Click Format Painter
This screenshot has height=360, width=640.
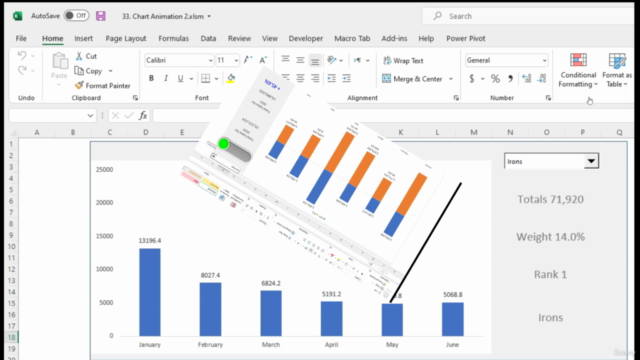(x=102, y=86)
